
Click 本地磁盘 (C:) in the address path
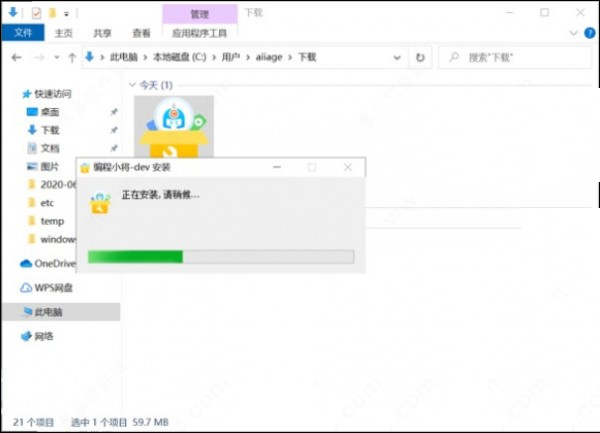click(x=180, y=57)
